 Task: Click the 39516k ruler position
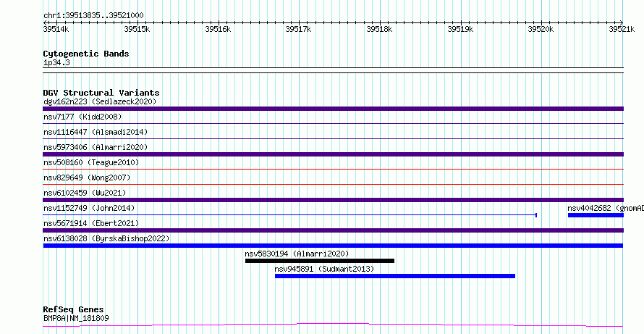[x=218, y=29]
